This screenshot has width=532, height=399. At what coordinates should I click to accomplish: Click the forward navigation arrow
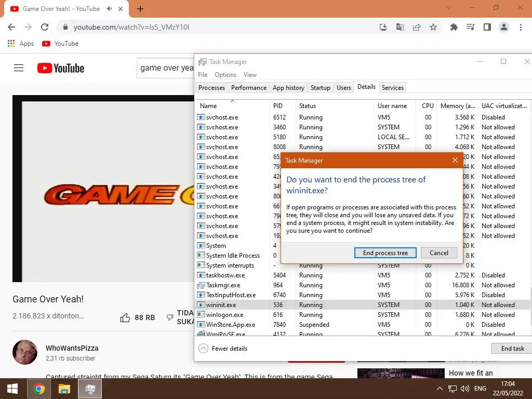click(28, 27)
